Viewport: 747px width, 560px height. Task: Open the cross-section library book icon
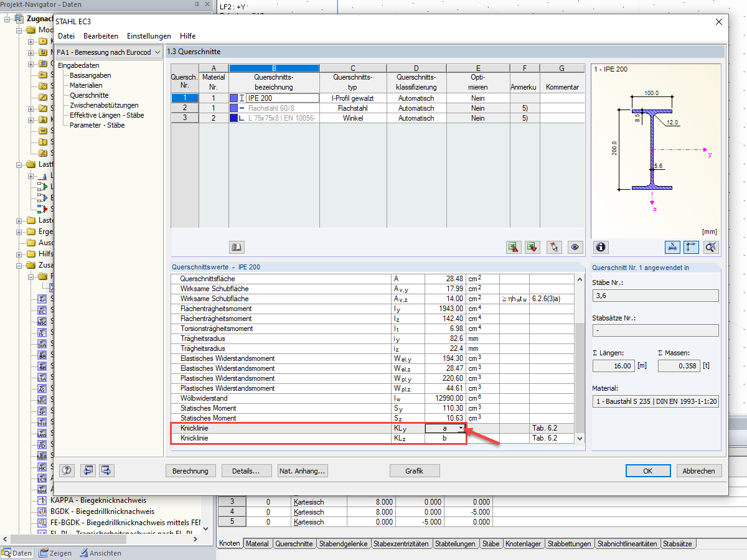point(237,248)
